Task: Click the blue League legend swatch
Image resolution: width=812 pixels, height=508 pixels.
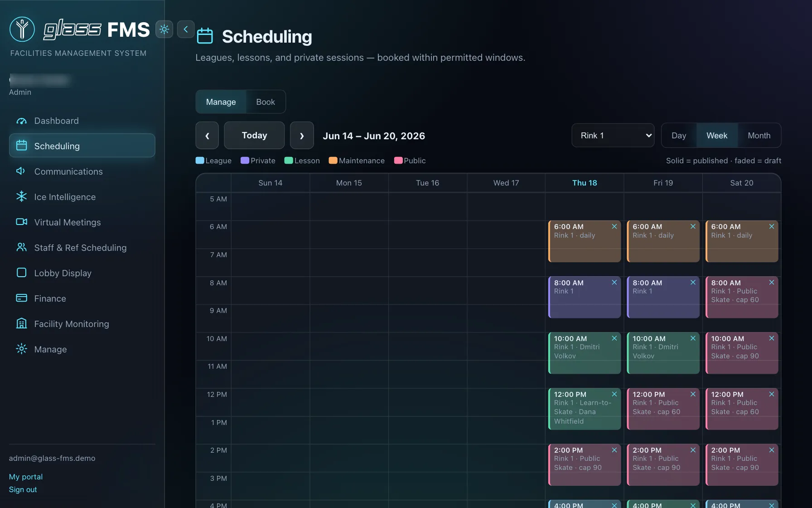Action: 200,161
